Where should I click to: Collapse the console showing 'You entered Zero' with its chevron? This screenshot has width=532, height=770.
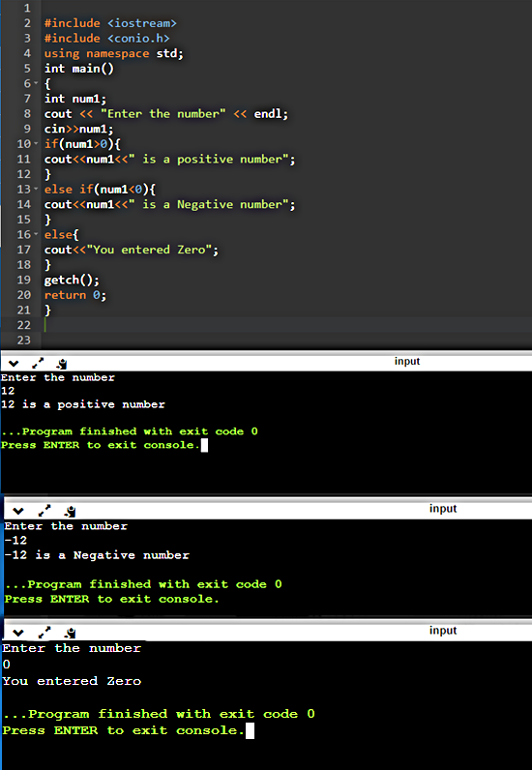pos(18,633)
